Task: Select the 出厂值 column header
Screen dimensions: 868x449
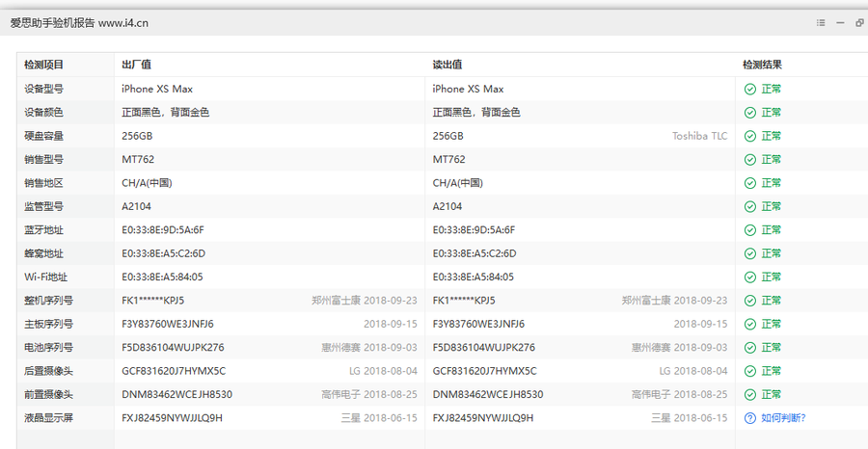Action: pyautogui.click(x=136, y=65)
